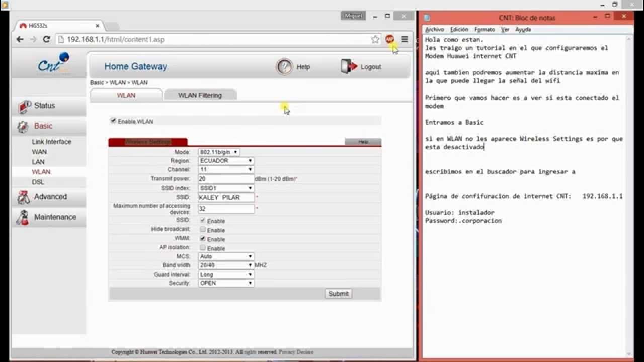The width and height of the screenshot is (644, 362).
Task: Open Ayuda menu in Notepad
Action: pyautogui.click(x=523, y=30)
